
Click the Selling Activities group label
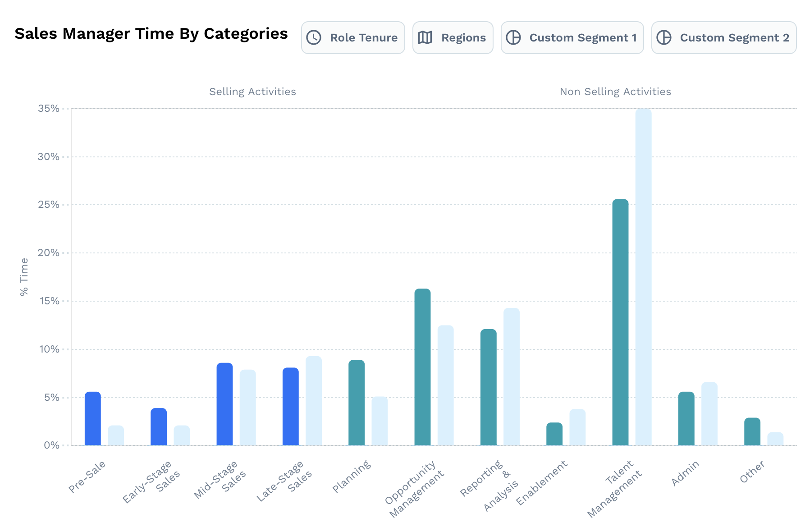[x=252, y=92]
